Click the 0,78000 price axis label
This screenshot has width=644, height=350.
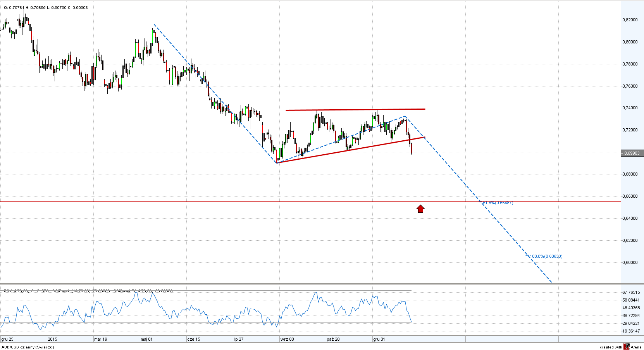click(x=630, y=64)
